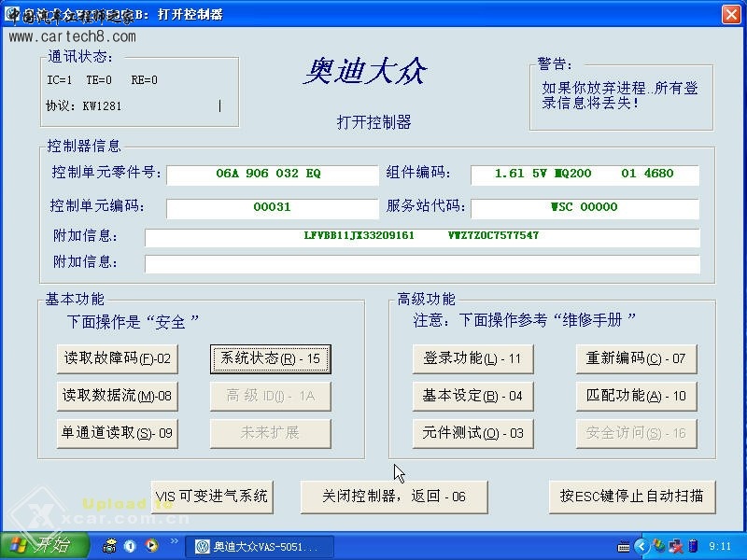This screenshot has height=560, width=747.
Task: Open the Windows 开始 Start menu
Action: [x=44, y=545]
